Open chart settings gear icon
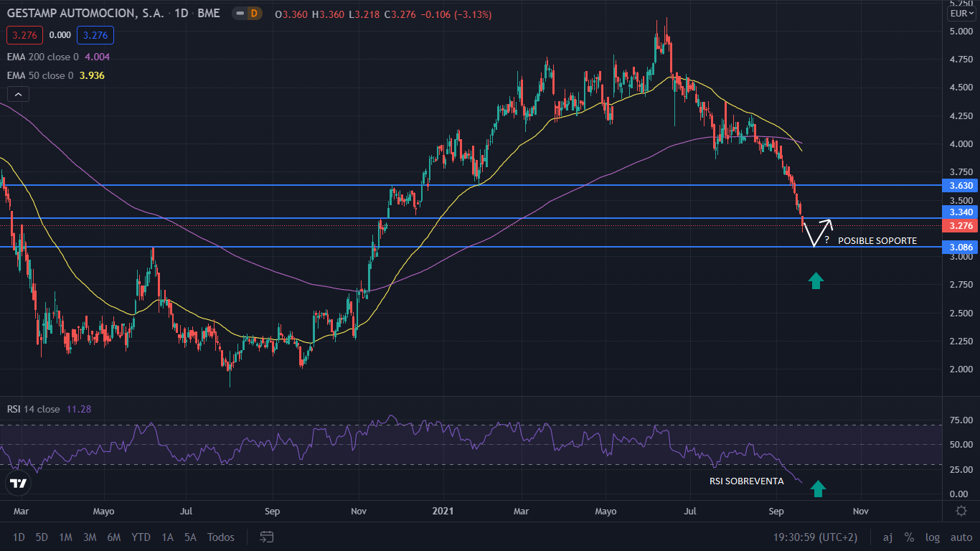Image resolution: width=980 pixels, height=551 pixels. (961, 511)
